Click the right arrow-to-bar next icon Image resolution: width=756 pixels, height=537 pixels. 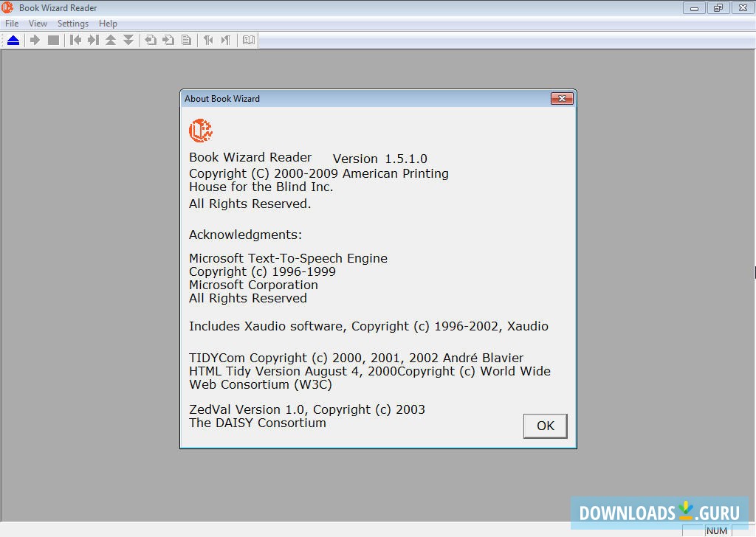(x=93, y=41)
